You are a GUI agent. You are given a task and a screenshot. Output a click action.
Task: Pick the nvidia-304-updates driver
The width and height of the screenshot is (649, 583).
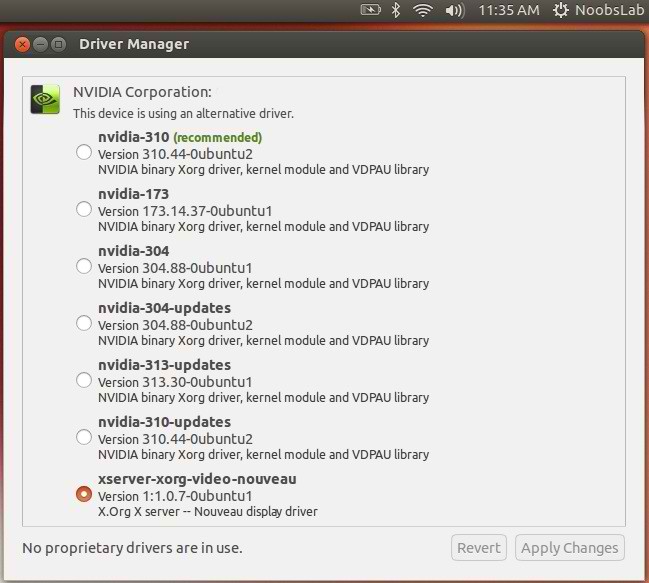(84, 324)
